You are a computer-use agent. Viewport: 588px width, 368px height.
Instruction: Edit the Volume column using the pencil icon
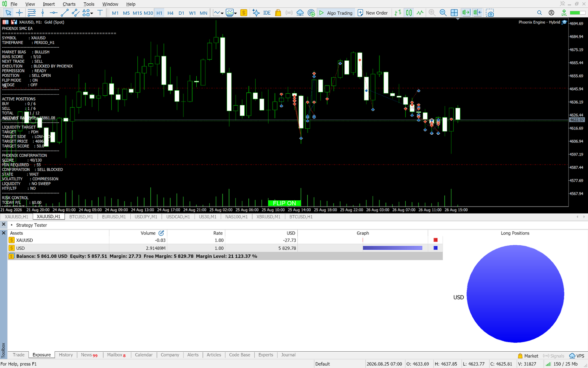click(x=161, y=233)
